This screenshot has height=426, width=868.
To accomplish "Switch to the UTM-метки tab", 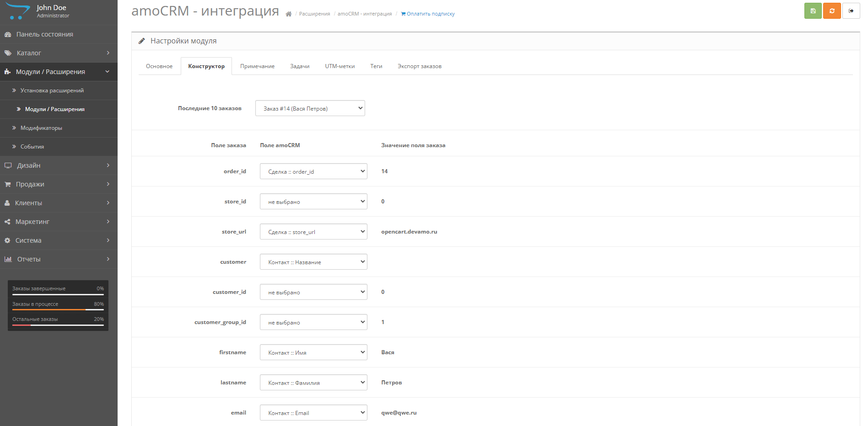I will click(x=340, y=66).
